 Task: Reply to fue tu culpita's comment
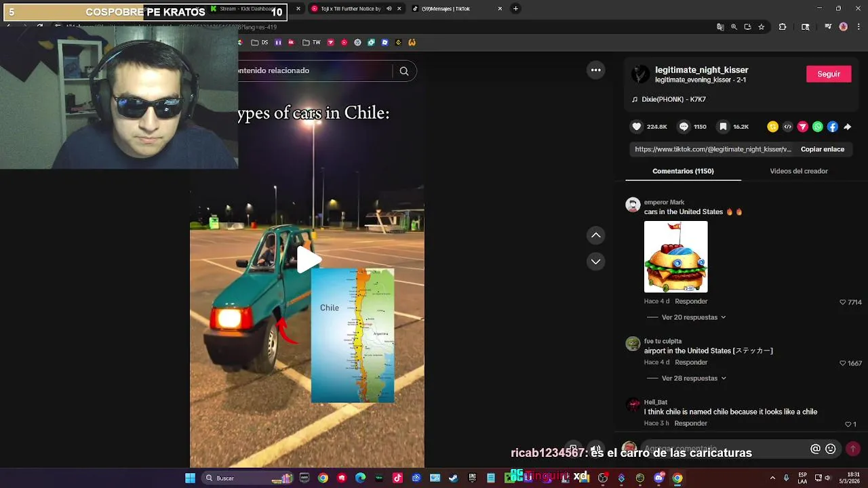click(x=691, y=362)
